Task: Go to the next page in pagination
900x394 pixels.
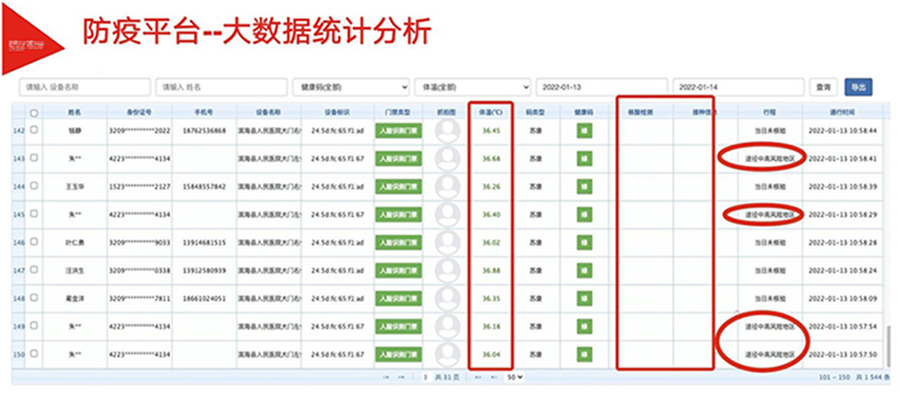Action: click(478, 377)
